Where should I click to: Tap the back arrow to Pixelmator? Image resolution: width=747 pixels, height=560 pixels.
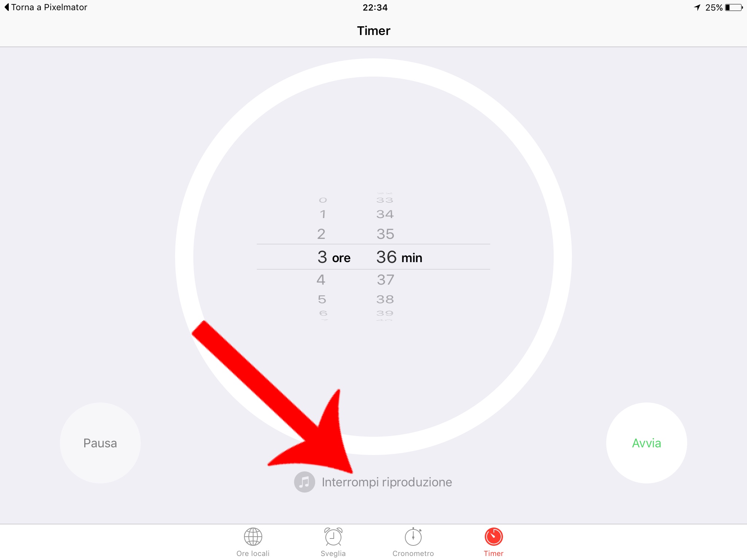pos(7,7)
